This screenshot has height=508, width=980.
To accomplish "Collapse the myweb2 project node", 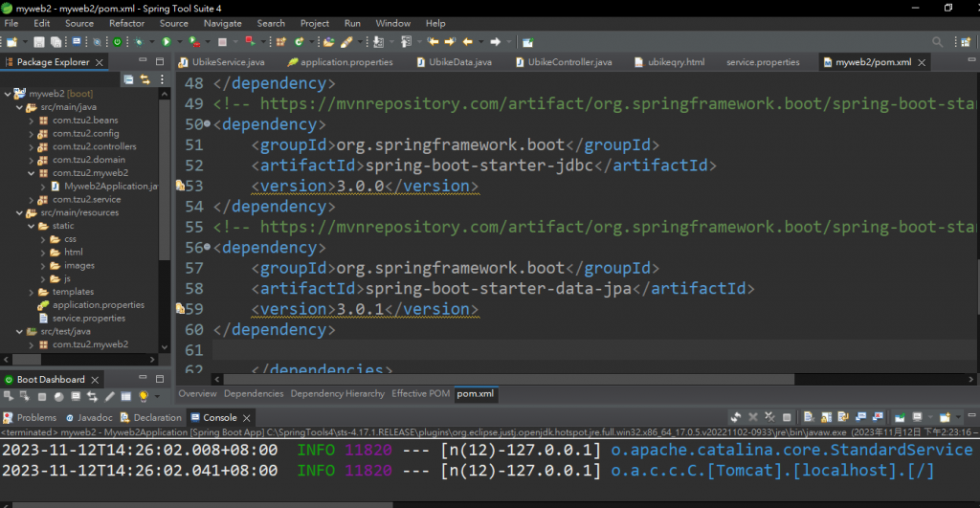I will (x=8, y=94).
